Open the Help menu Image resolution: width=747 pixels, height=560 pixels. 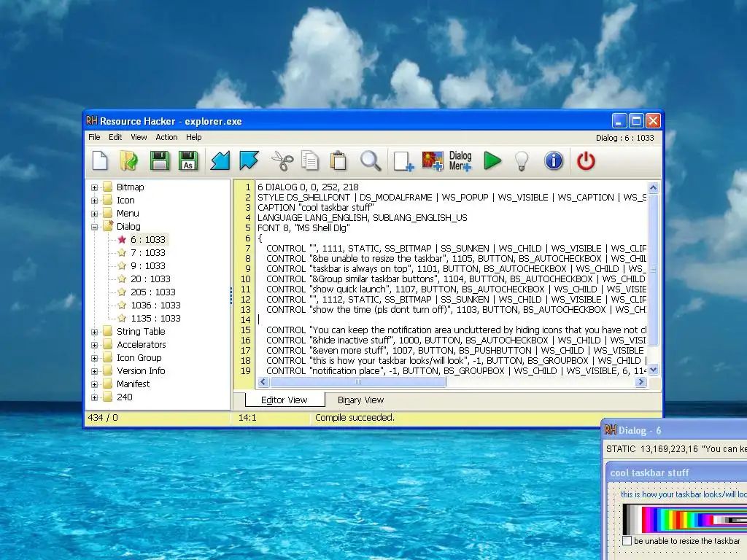[193, 137]
